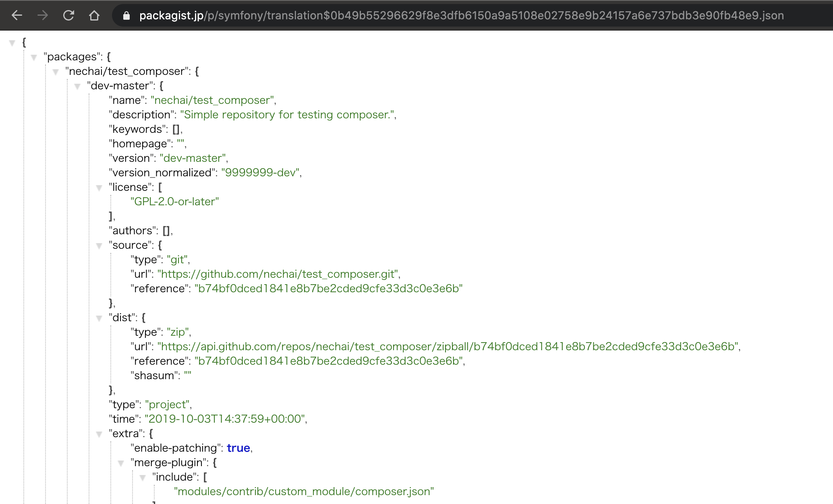Reload the current page
This screenshot has height=504, width=833.
[x=68, y=15]
